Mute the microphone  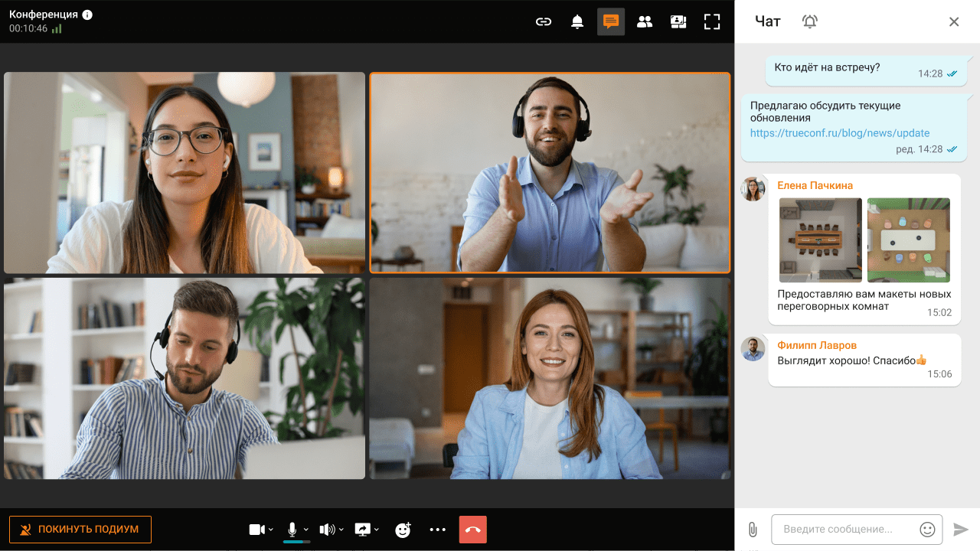(292, 529)
